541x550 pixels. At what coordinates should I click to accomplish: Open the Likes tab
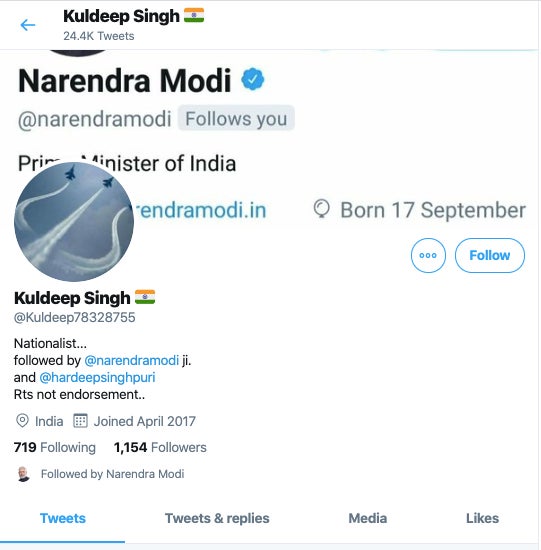pyautogui.click(x=482, y=518)
